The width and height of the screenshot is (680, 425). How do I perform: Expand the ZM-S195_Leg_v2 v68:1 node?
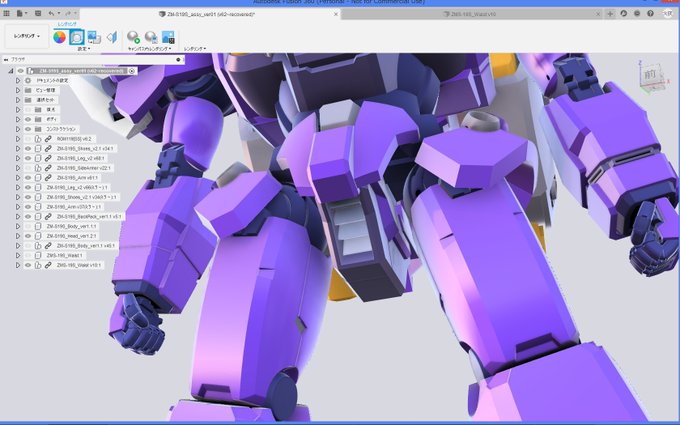pos(18,158)
